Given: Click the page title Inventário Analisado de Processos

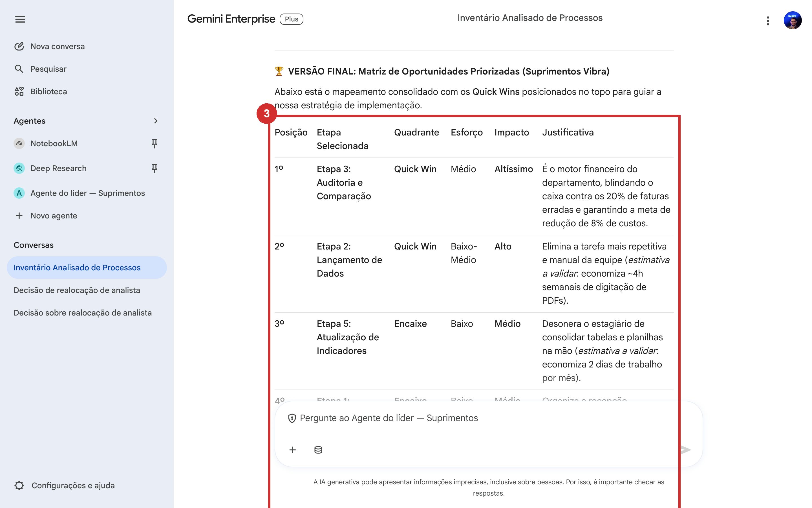Looking at the screenshot, I should [530, 18].
